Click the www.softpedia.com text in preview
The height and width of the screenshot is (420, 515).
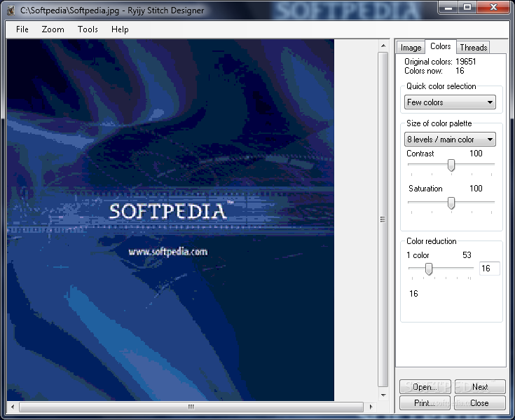point(168,252)
